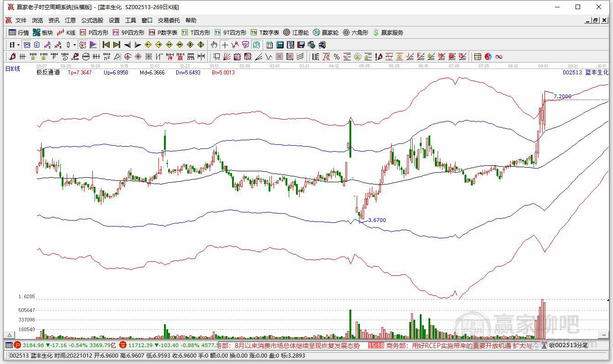
Task: Click the infinity loop icon
Action: (x=499, y=57)
